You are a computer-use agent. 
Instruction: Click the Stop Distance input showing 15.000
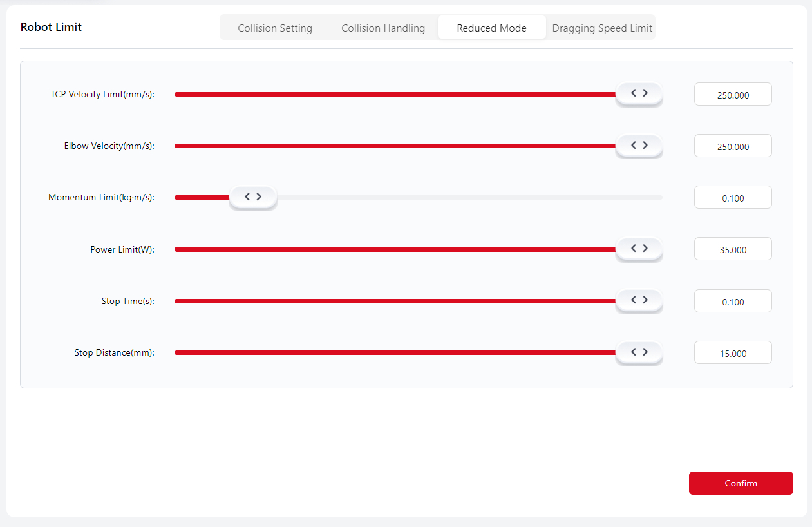[733, 353]
